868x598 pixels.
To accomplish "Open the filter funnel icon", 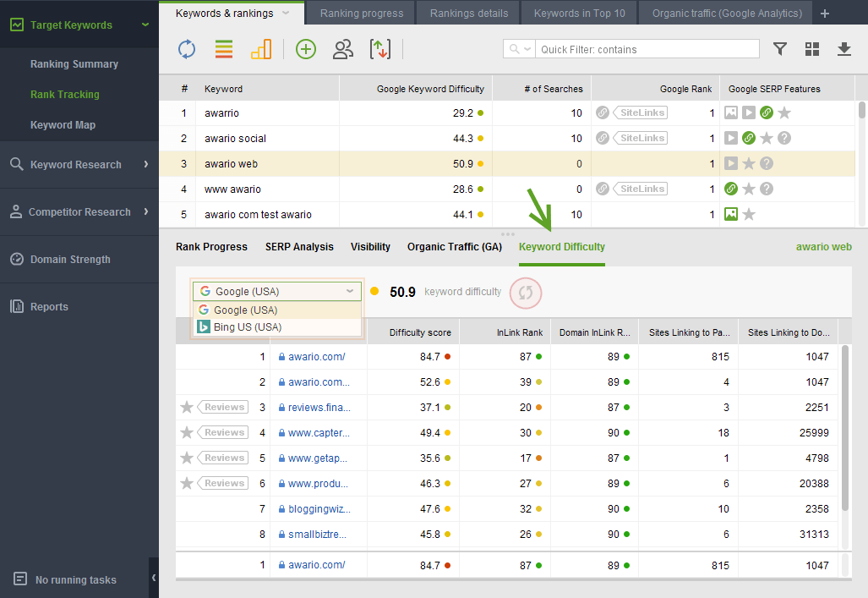I will [780, 49].
